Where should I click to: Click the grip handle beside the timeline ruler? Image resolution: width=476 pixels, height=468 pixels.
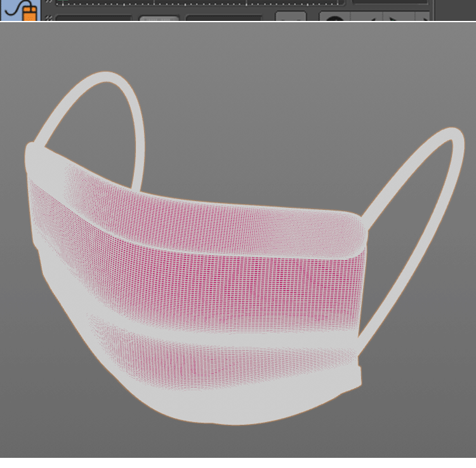click(x=49, y=3)
